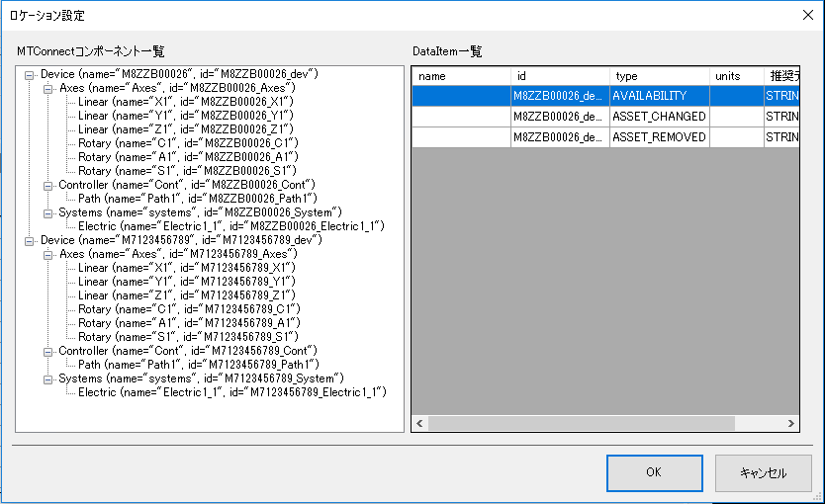Select Path1 with id M7123456789_Path1
The image size is (825, 504).
(199, 365)
